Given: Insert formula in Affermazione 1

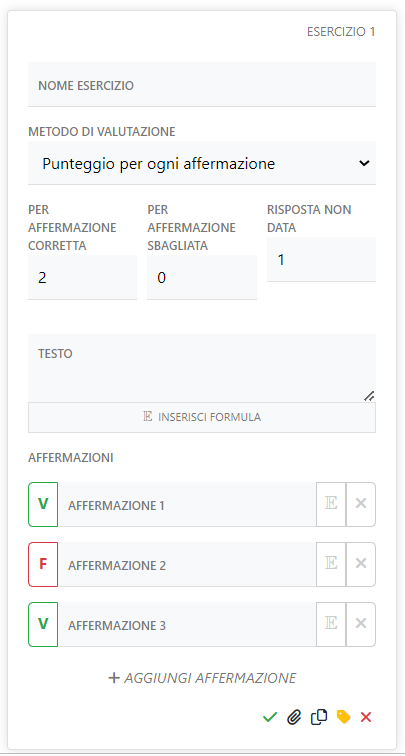Looking at the screenshot, I should tap(331, 504).
